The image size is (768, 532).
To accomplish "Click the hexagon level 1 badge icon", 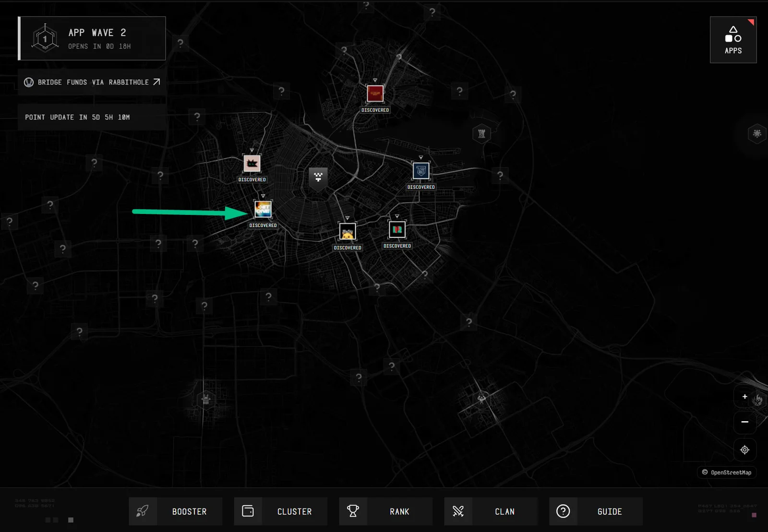I will coord(45,38).
